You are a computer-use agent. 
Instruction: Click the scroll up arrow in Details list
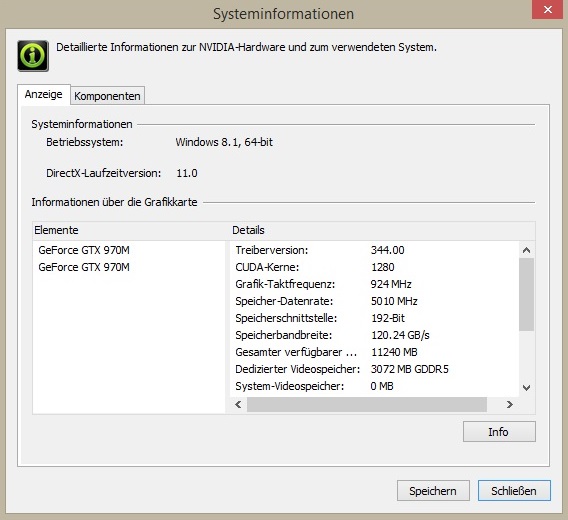(x=527, y=250)
